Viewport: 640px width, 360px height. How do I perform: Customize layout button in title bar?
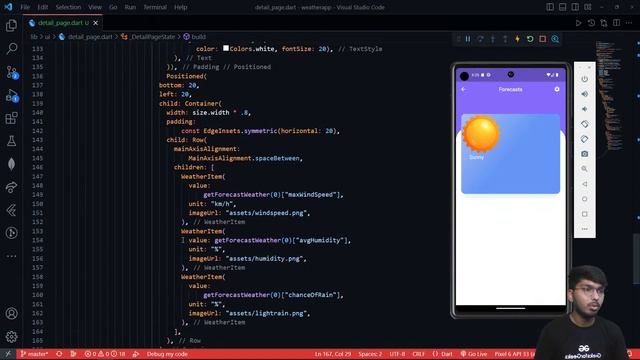pyautogui.click(x=588, y=7)
